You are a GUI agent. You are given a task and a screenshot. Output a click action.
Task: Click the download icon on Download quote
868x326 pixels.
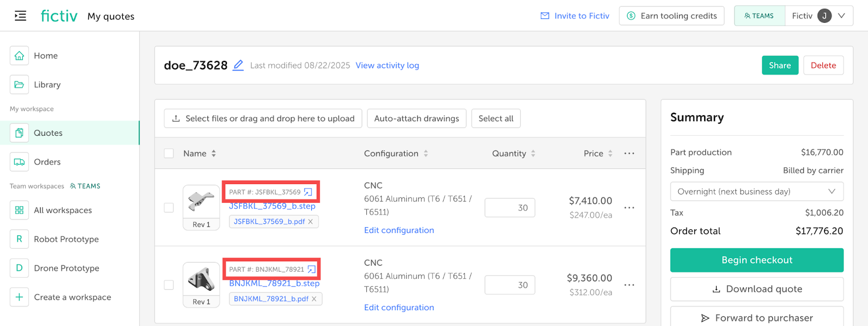tap(716, 289)
